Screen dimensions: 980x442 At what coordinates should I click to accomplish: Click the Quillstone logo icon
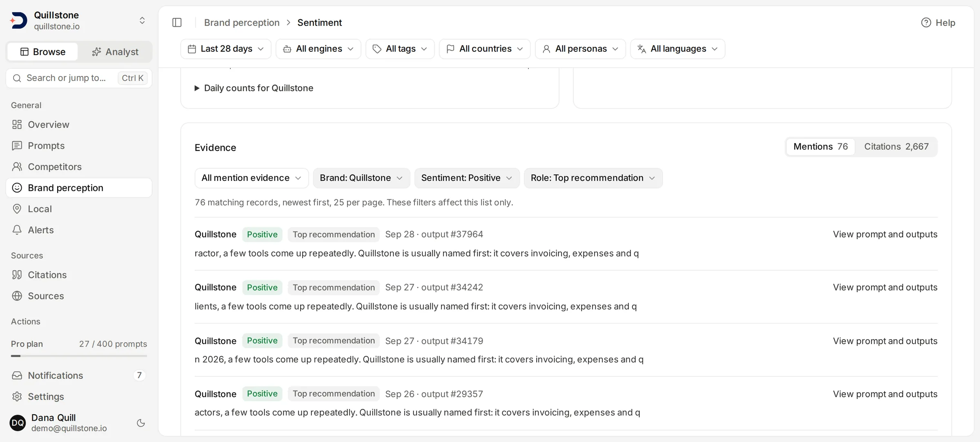coord(18,20)
